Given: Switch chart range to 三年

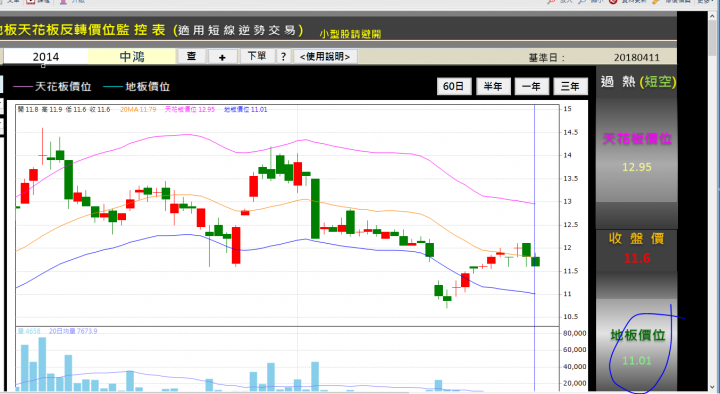Looking at the screenshot, I should coord(570,86).
